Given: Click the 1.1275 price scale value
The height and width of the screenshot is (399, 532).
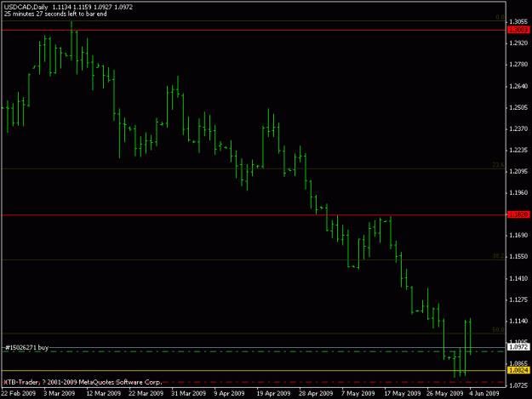Looking at the screenshot, I should click(518, 299).
